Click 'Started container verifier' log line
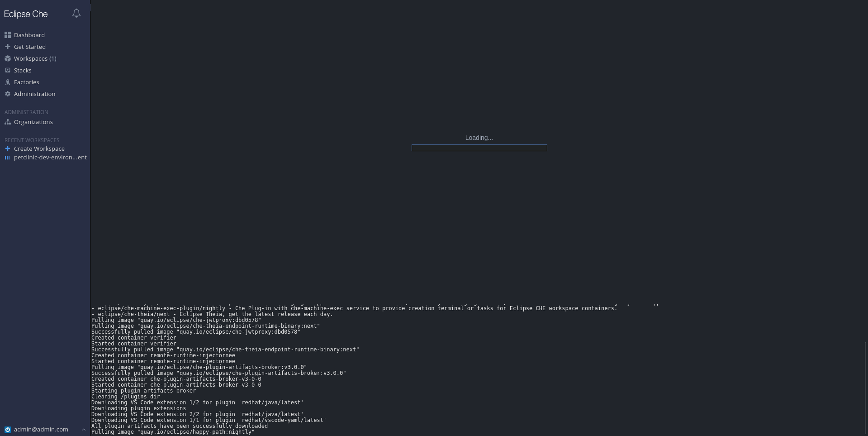Image resolution: width=868 pixels, height=436 pixels. (x=134, y=344)
